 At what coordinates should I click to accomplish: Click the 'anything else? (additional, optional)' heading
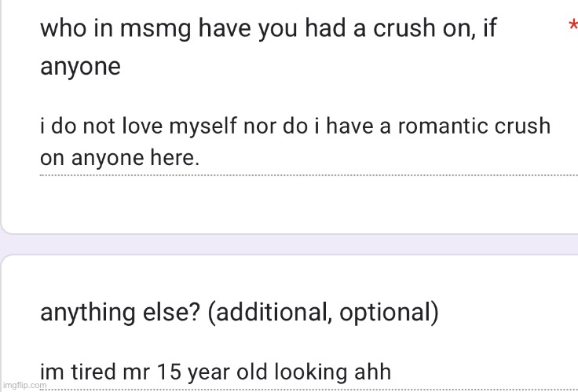(x=240, y=313)
